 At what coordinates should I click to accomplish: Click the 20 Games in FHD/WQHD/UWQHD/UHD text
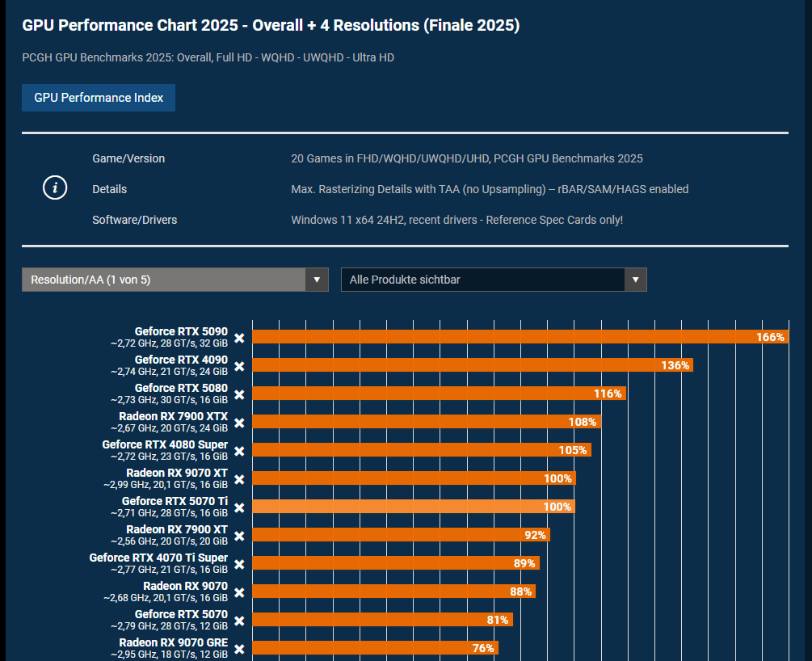(x=467, y=158)
